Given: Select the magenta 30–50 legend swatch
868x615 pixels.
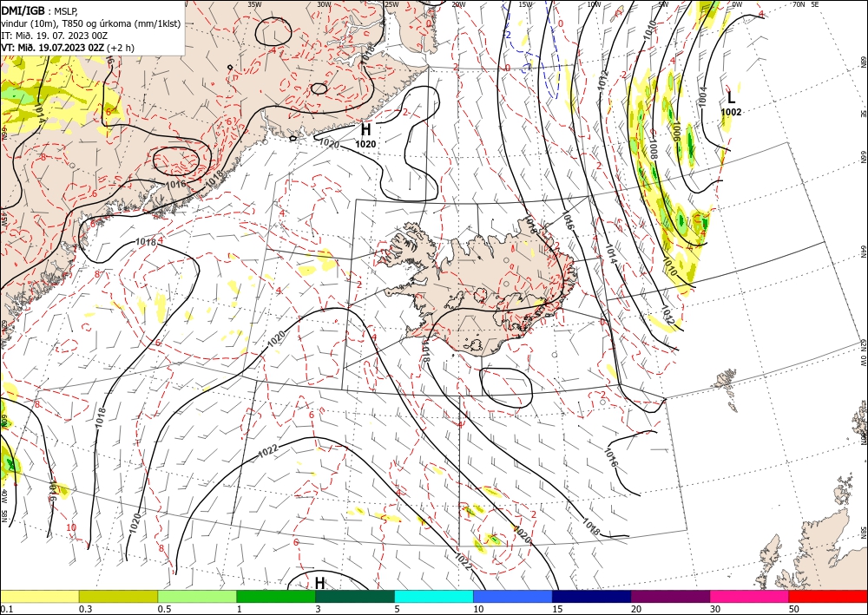Looking at the screenshot, I should (750, 596).
